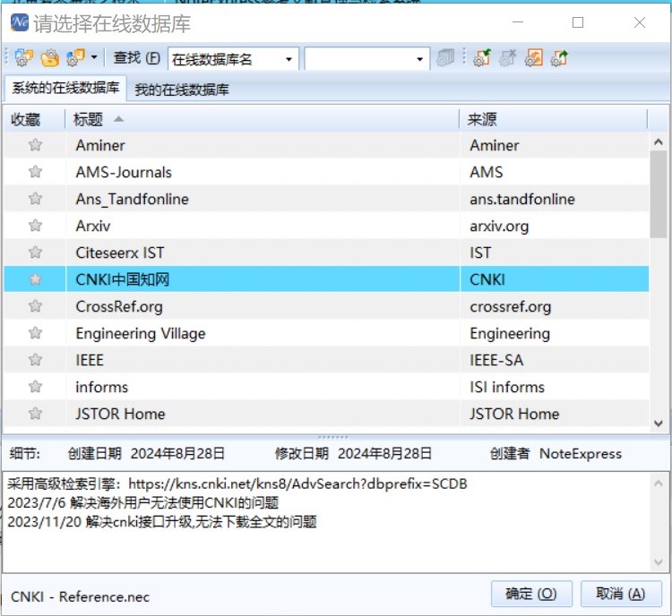Click the orange-framed gear toolbar icon
This screenshot has height=616, width=672.
click(x=534, y=58)
